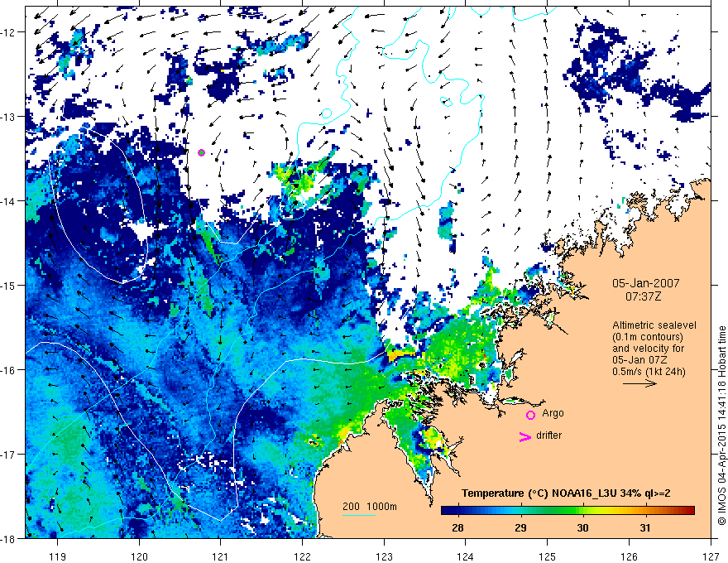Click the '0.5m/s (1kt 24h)' label
This screenshot has height=563, width=728.
click(x=649, y=372)
